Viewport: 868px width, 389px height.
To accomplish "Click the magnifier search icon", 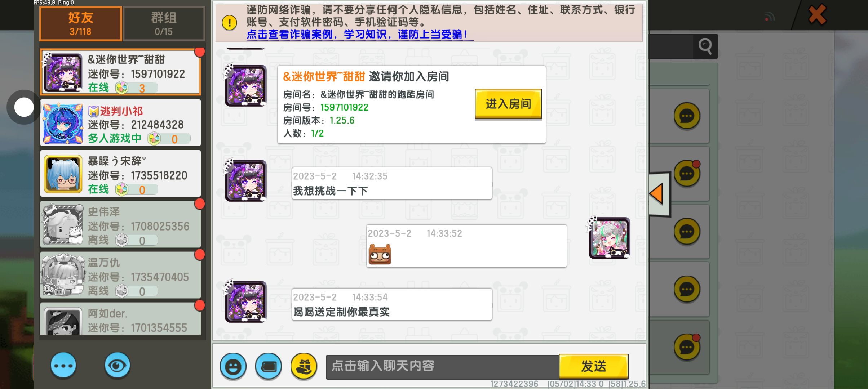I will pyautogui.click(x=705, y=46).
